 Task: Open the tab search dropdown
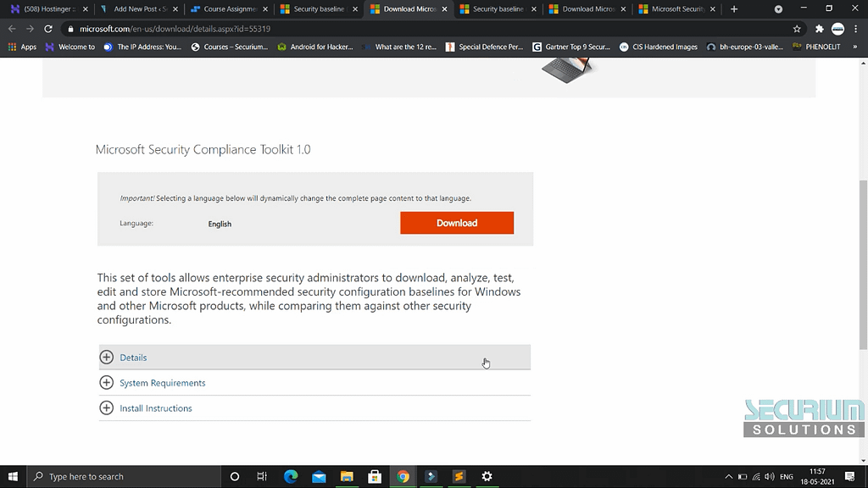pyautogui.click(x=778, y=8)
